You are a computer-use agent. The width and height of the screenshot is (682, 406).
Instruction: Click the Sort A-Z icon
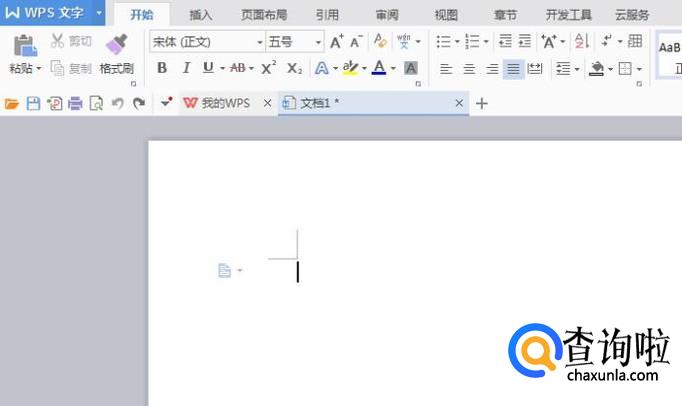click(x=582, y=41)
